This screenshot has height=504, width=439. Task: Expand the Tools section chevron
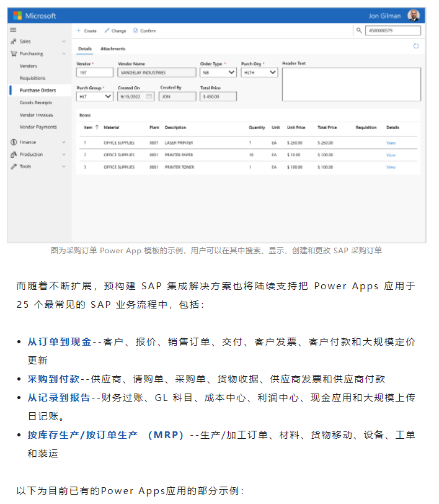click(64, 166)
